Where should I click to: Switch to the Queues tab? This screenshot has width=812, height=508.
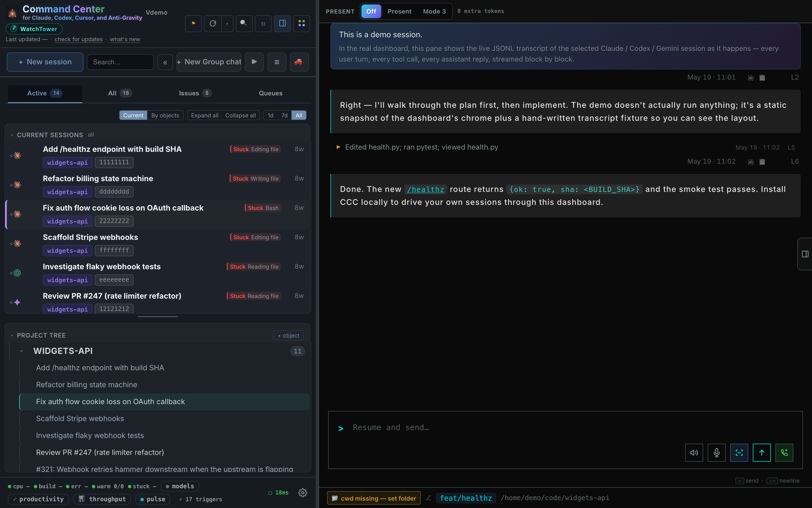(270, 93)
